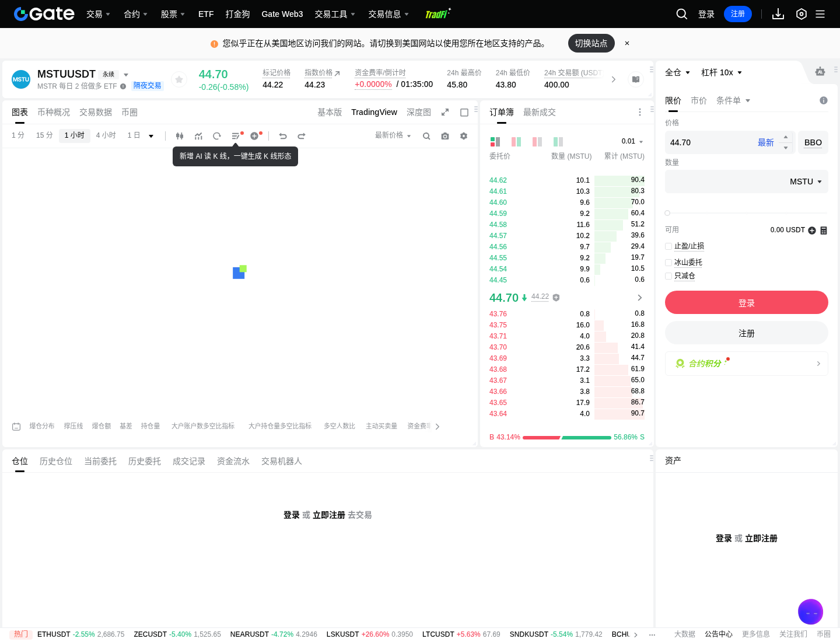840x642 pixels.
Task: Open the 全仓 margin mode dropdown
Action: [x=677, y=72]
